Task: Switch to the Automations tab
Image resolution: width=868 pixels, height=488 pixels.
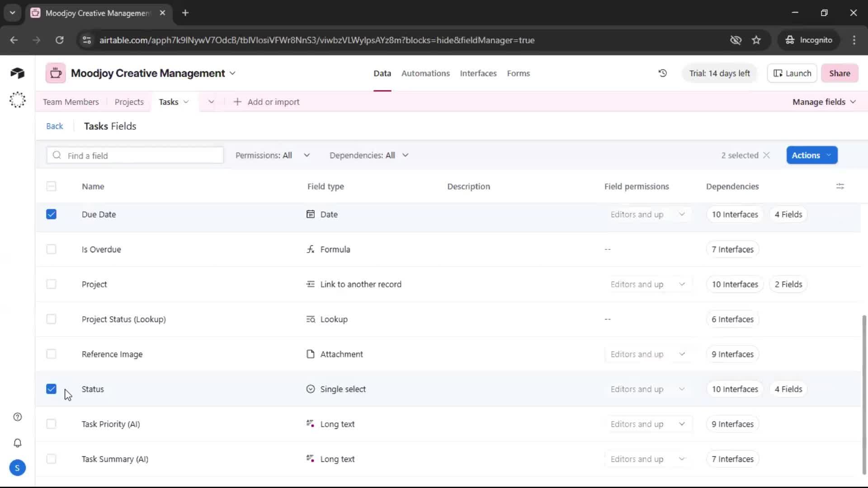Action: [425, 73]
